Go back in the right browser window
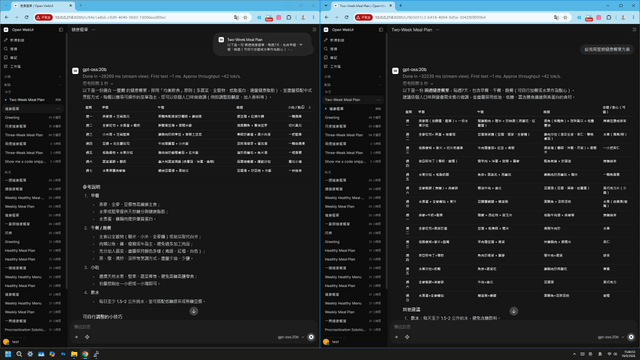Image resolution: width=640 pixels, height=360 pixels. [327, 18]
